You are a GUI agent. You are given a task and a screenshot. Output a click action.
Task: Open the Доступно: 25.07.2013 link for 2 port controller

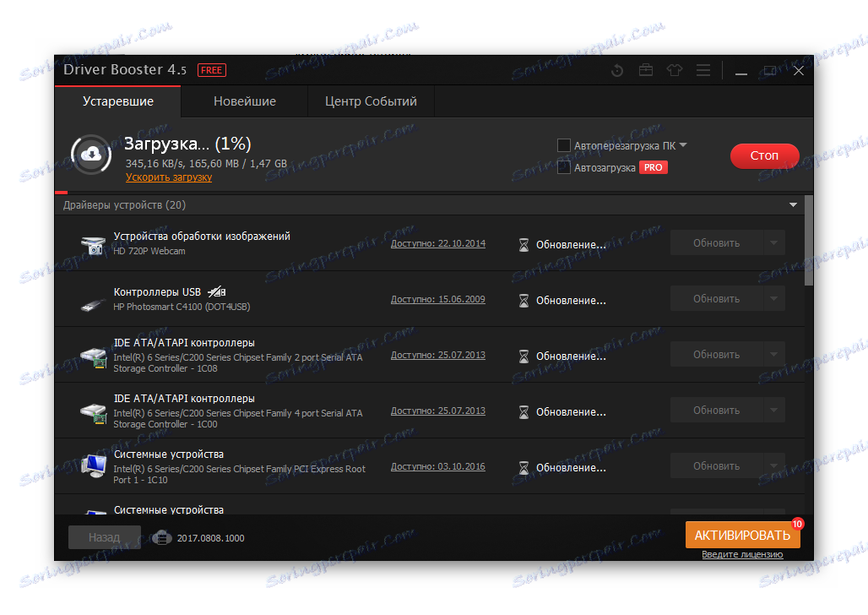(x=438, y=355)
